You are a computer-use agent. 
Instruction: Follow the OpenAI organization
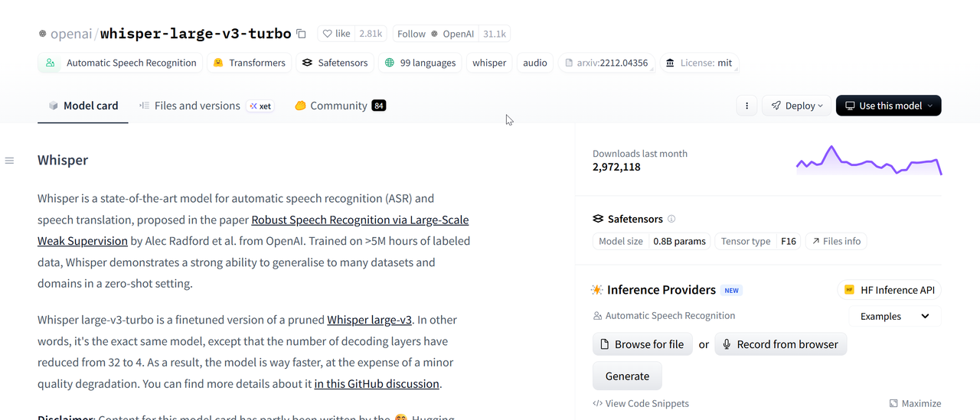(x=411, y=34)
